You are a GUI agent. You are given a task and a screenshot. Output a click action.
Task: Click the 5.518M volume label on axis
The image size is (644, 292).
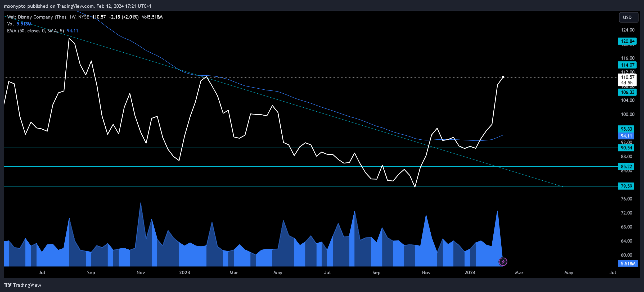coord(628,264)
